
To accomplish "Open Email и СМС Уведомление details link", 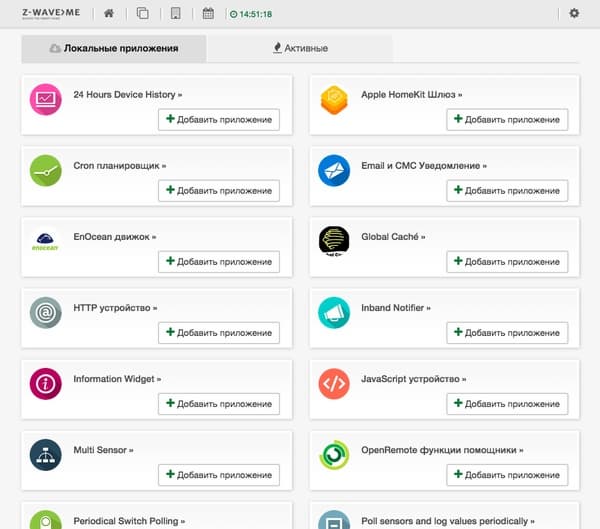I will click(x=424, y=166).
